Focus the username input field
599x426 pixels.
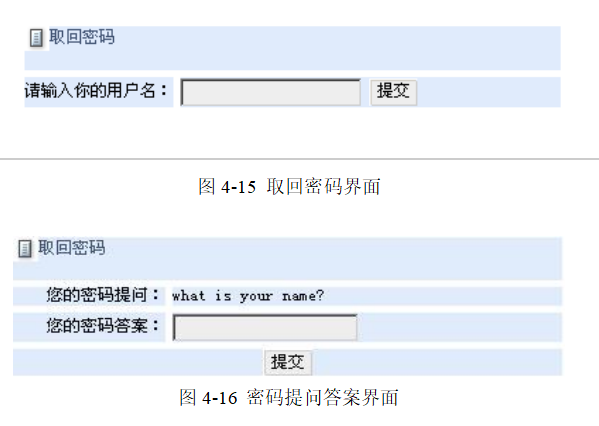click(x=271, y=92)
